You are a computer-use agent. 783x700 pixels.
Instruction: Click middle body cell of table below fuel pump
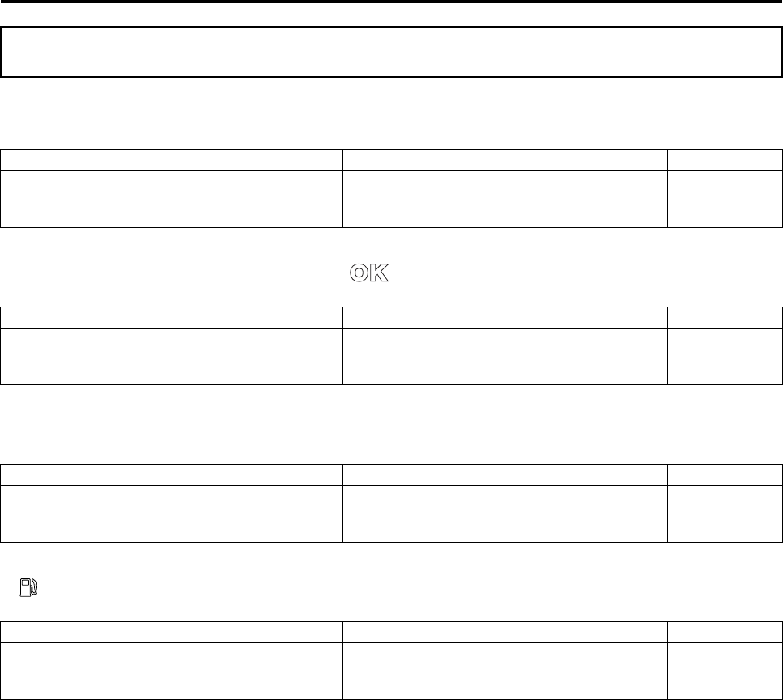(505, 669)
